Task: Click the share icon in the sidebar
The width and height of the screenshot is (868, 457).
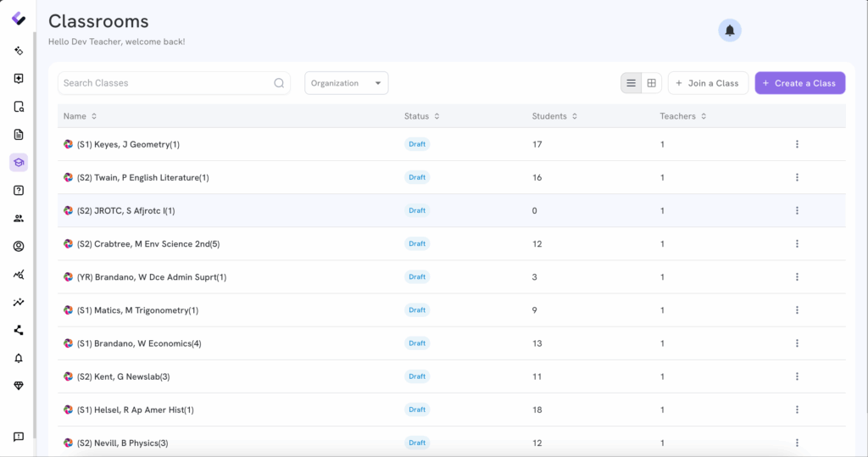Action: pos(19,331)
